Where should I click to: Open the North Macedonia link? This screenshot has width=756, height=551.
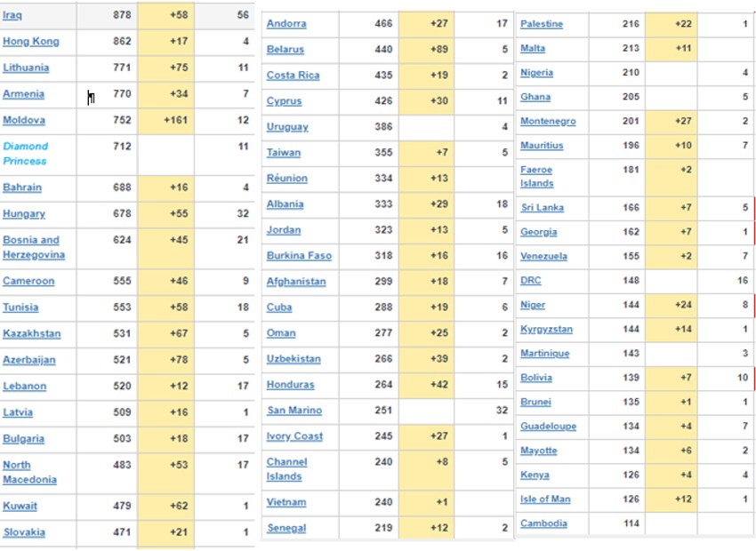(x=29, y=472)
